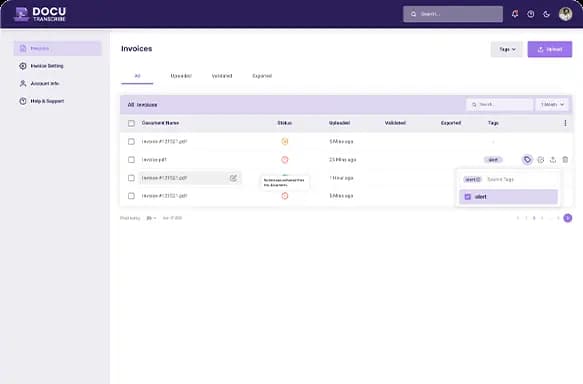
Task: Open the user profile avatar
Action: pyautogui.click(x=565, y=14)
